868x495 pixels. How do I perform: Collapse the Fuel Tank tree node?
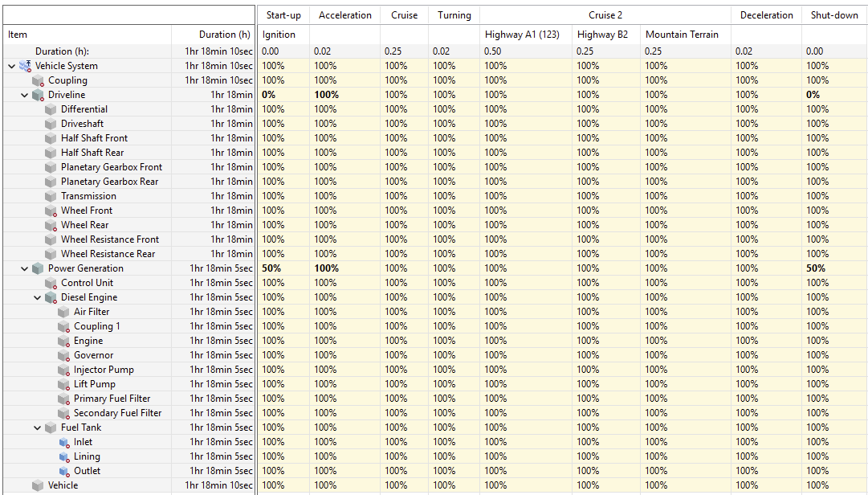37,428
